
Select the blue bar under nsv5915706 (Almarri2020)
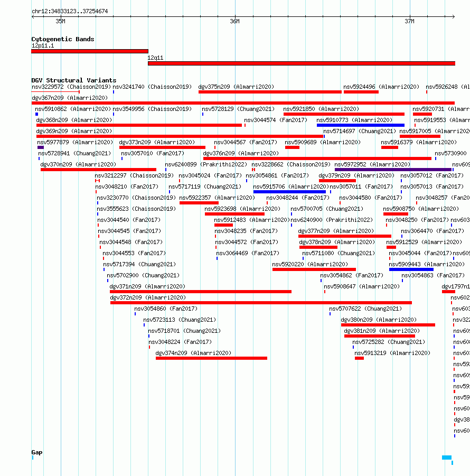pos(289,192)
